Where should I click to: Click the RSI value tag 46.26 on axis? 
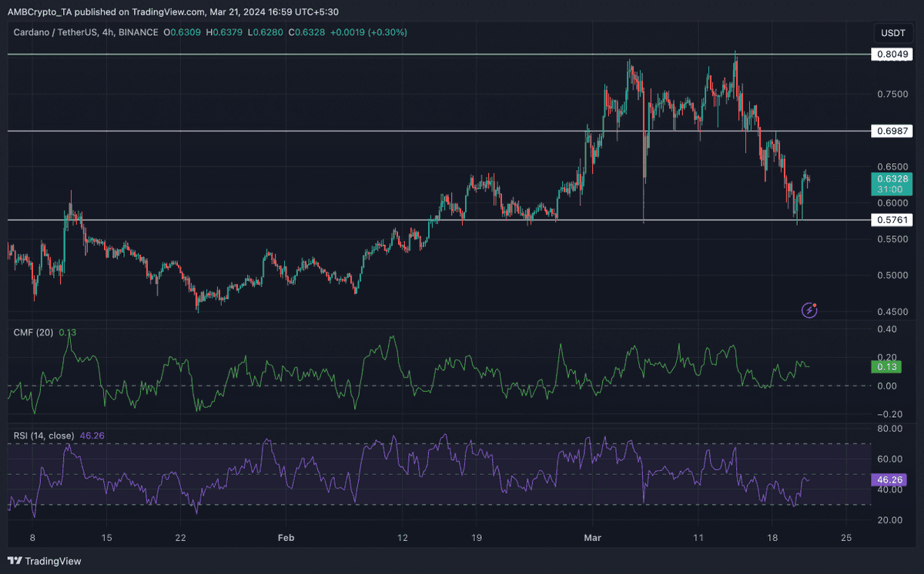pyautogui.click(x=891, y=479)
